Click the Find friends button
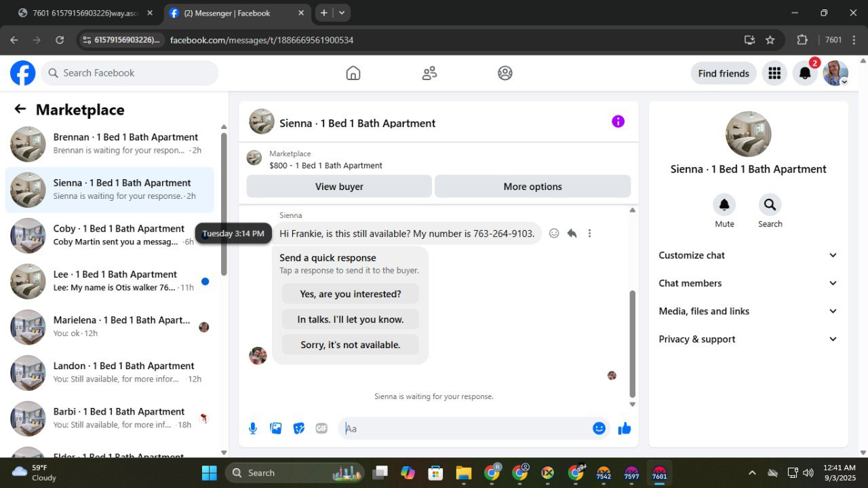 coord(724,73)
